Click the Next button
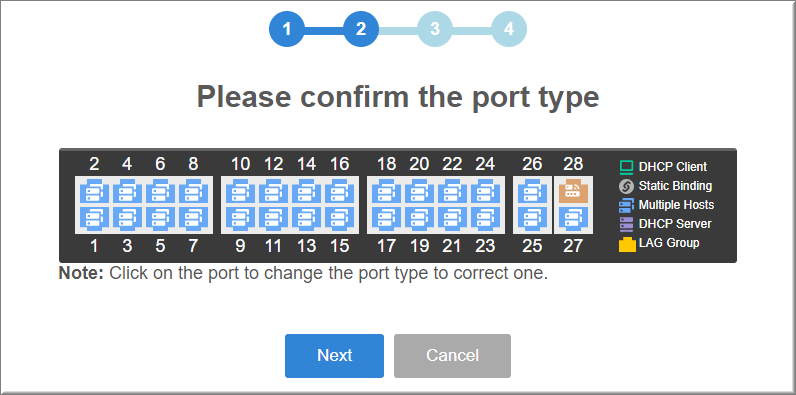This screenshot has height=395, width=796. pos(335,356)
